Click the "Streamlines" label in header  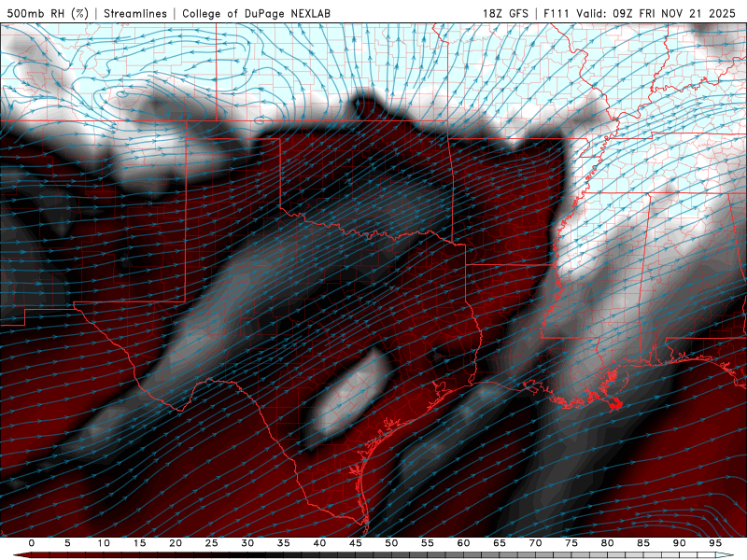pos(135,13)
